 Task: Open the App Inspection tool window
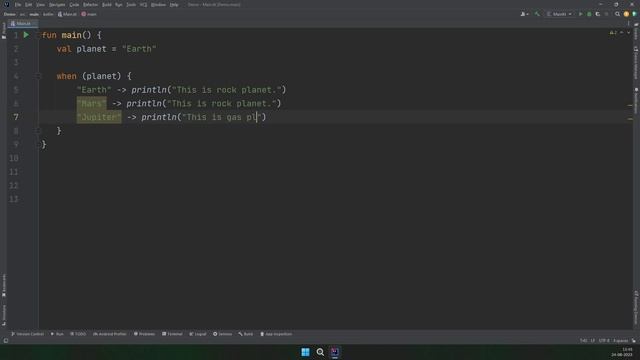[276, 334]
